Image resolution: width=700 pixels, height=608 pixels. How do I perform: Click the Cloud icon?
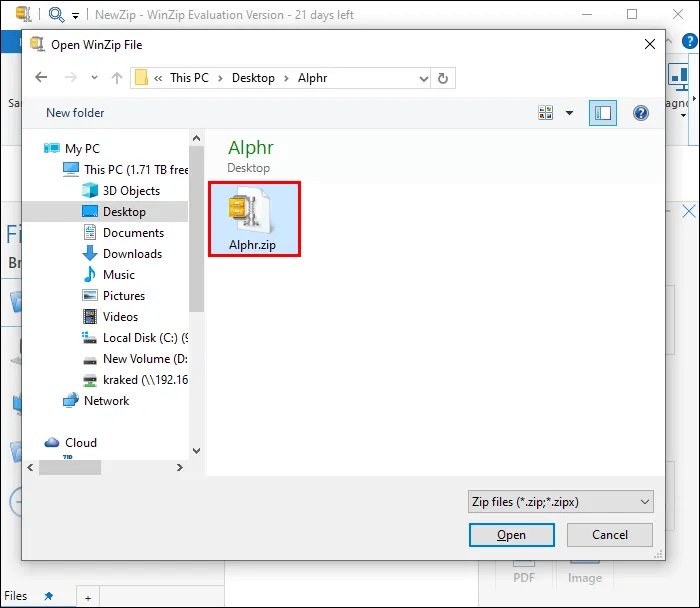tap(52, 442)
